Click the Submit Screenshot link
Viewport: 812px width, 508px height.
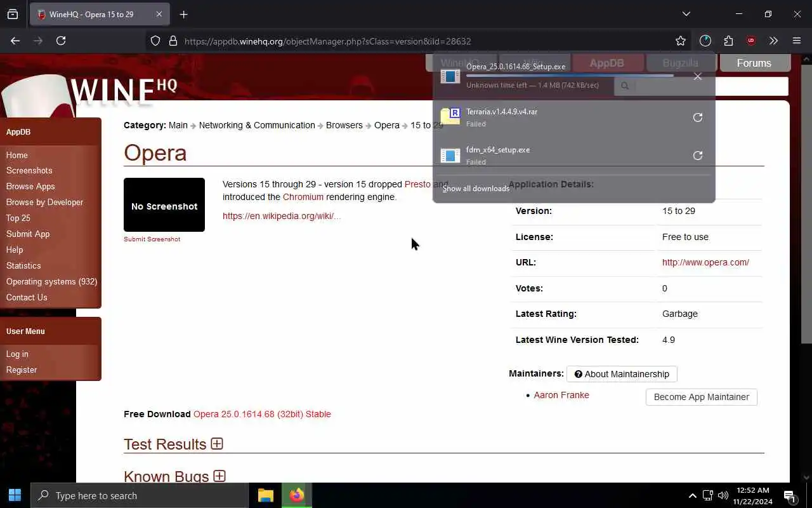(x=152, y=239)
